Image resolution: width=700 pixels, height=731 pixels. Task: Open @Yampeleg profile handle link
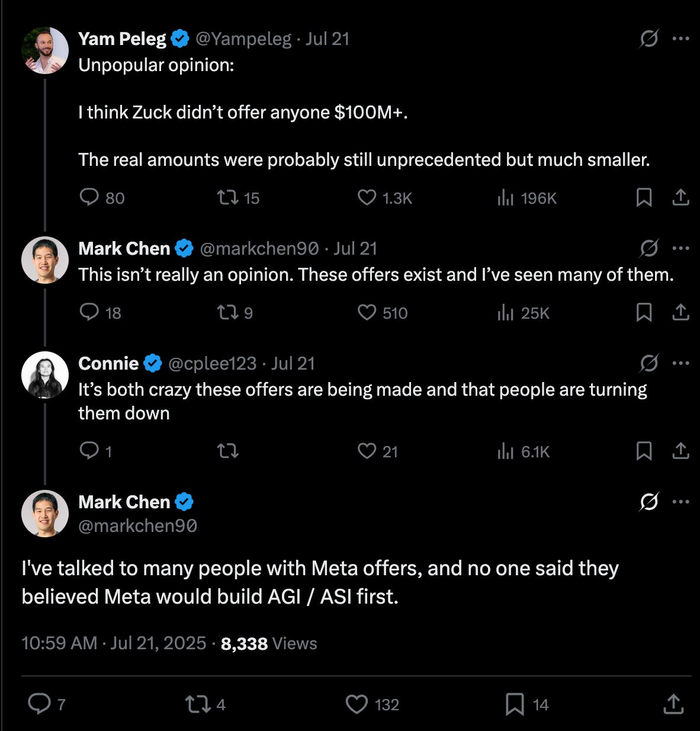point(243,39)
